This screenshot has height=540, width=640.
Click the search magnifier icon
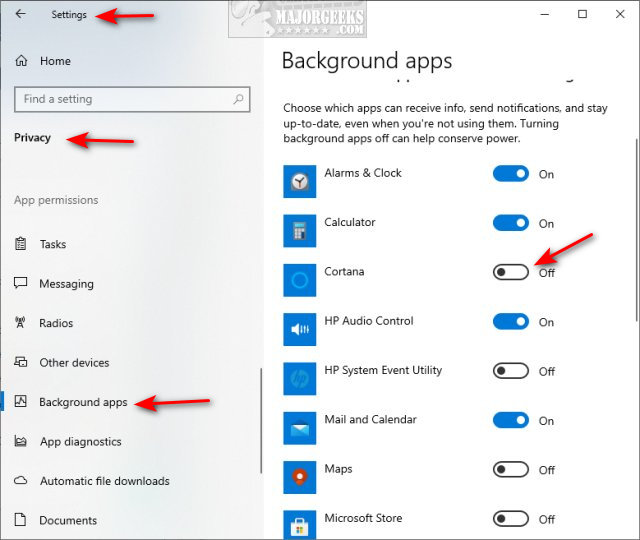click(x=238, y=99)
